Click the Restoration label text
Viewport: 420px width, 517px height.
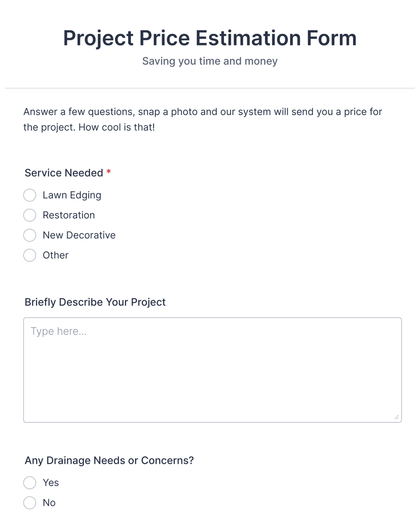pyautogui.click(x=69, y=215)
